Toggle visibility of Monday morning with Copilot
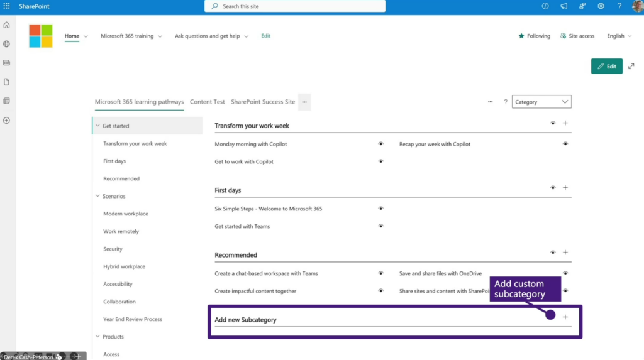 380,144
